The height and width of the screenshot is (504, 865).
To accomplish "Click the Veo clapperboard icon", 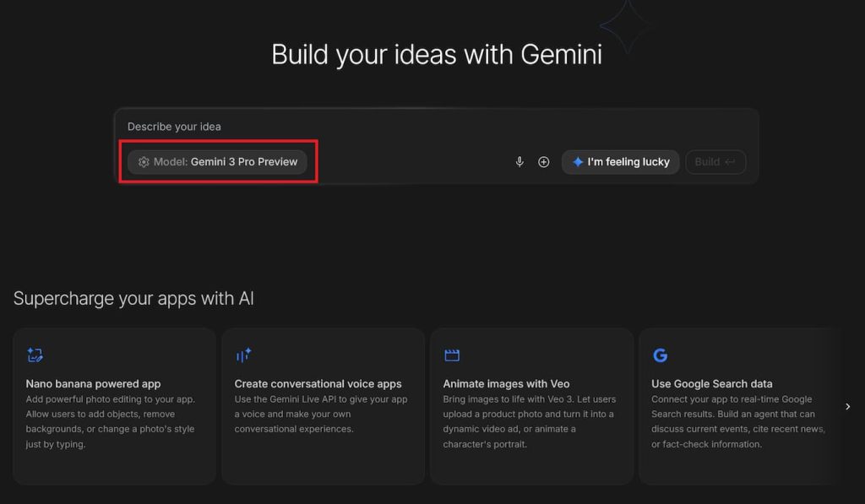I will click(452, 355).
